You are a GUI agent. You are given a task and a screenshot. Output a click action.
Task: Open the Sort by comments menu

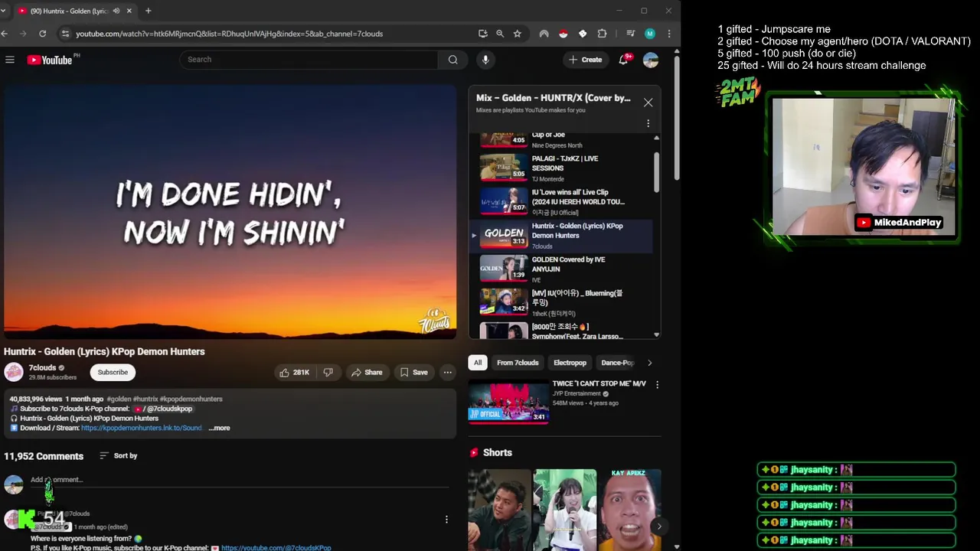point(119,455)
